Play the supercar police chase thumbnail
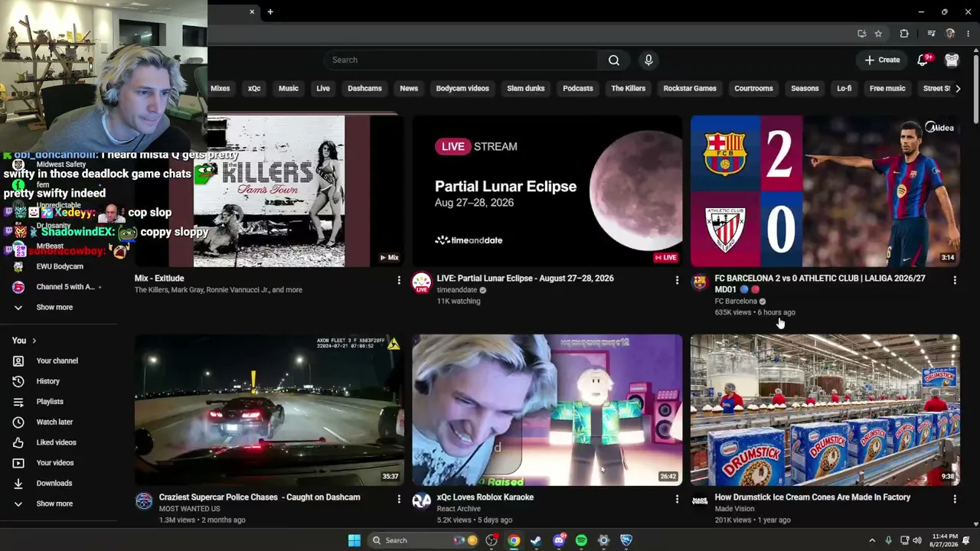980x551 pixels. pos(269,410)
